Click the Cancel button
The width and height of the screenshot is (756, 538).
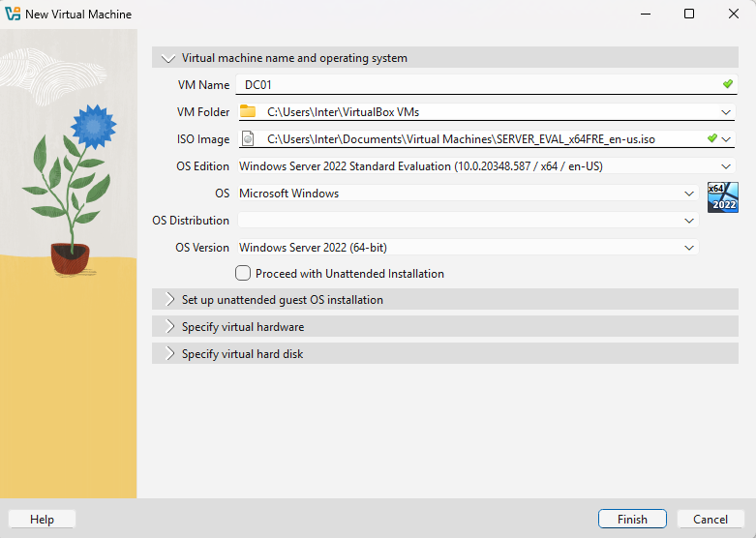click(x=711, y=519)
